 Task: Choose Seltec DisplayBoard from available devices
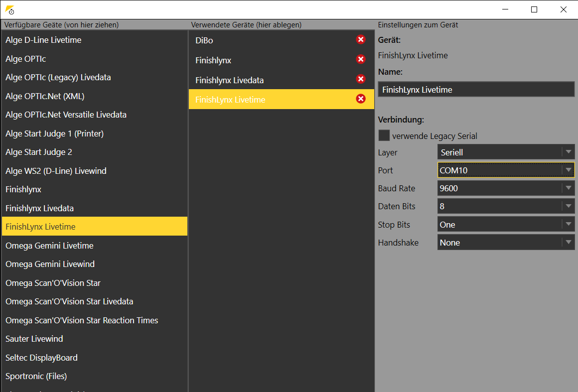click(94, 357)
